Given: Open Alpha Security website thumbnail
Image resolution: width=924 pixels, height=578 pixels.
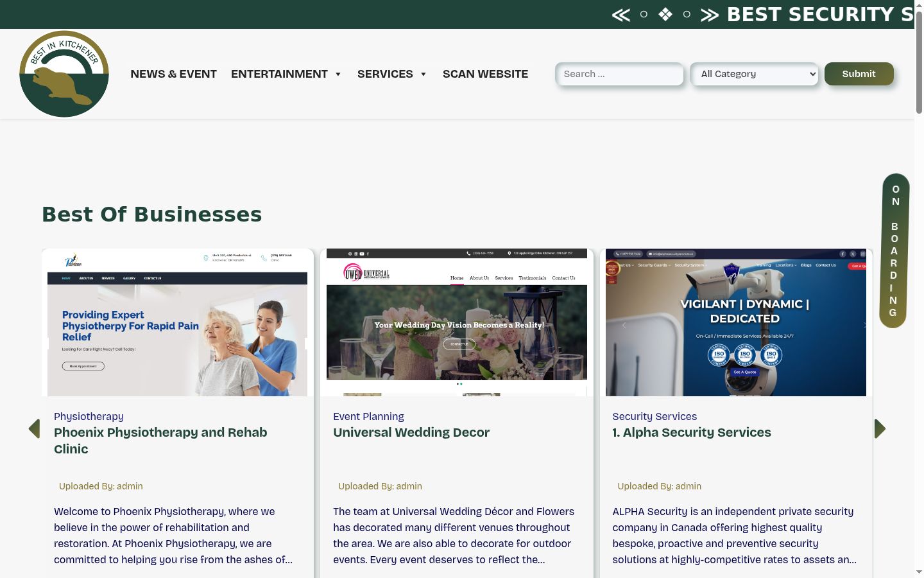Looking at the screenshot, I should pyautogui.click(x=736, y=322).
